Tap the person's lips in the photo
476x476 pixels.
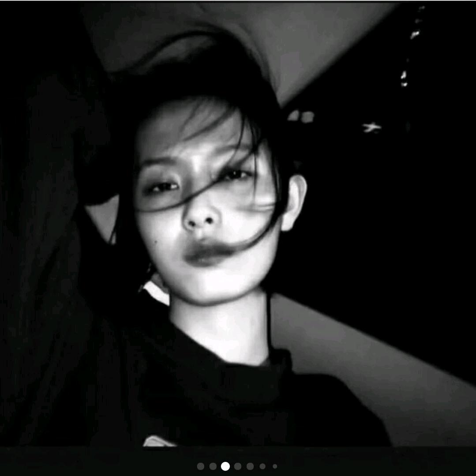(208, 254)
